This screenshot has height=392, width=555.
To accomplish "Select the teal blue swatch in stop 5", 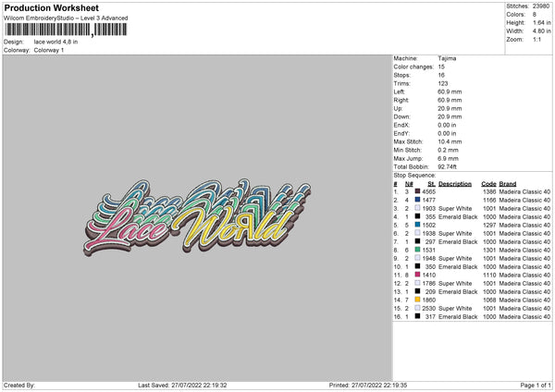I will (420, 225).
